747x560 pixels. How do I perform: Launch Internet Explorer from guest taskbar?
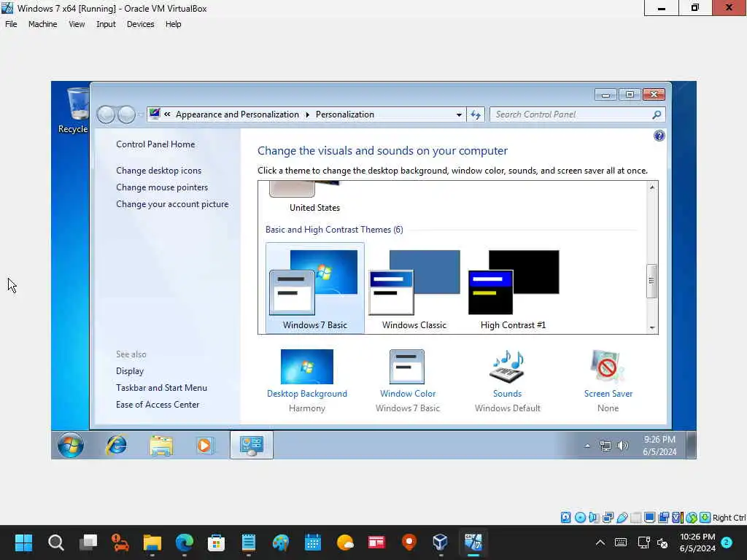116,446
